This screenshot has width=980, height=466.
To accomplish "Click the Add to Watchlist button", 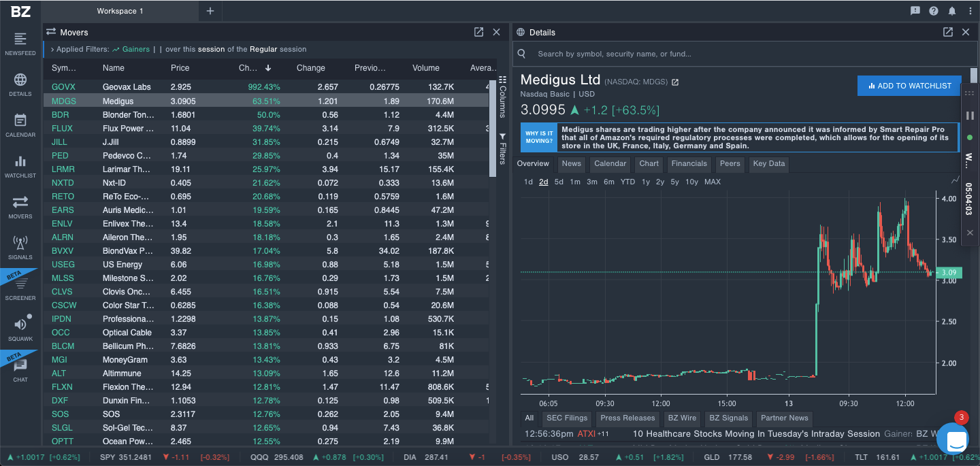I will click(x=909, y=86).
